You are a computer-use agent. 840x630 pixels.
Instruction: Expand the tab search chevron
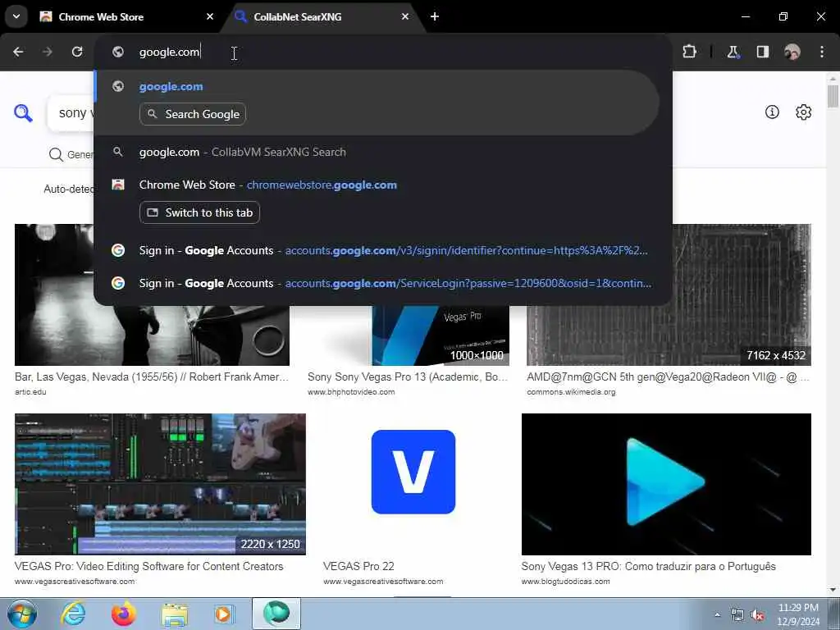[x=16, y=16]
